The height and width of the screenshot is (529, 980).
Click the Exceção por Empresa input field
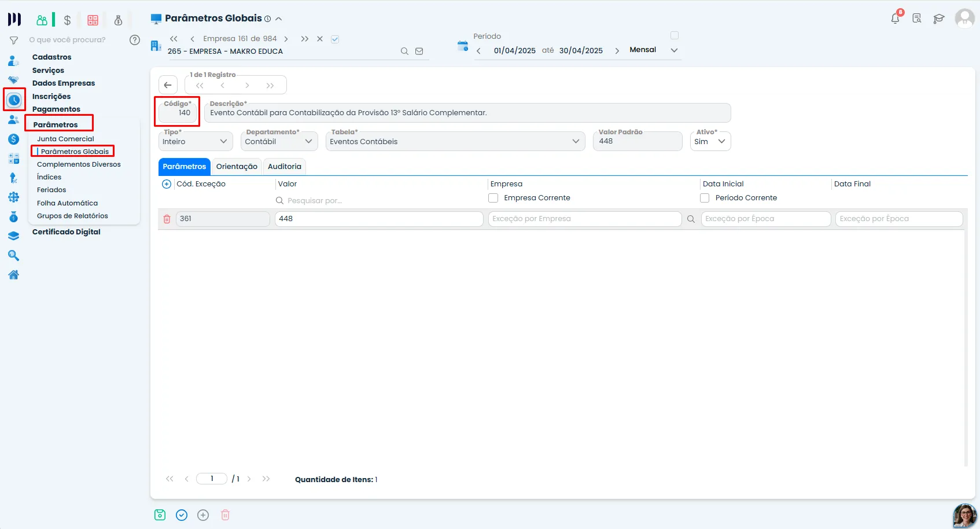tap(585, 219)
